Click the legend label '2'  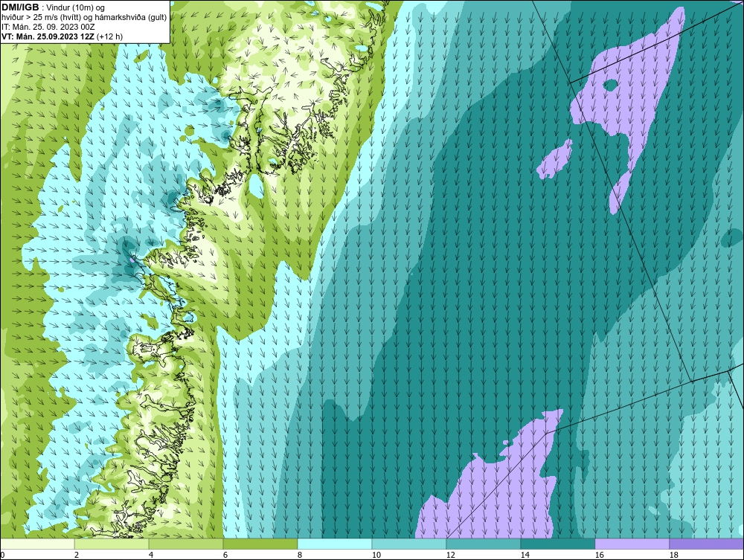tap(77, 555)
